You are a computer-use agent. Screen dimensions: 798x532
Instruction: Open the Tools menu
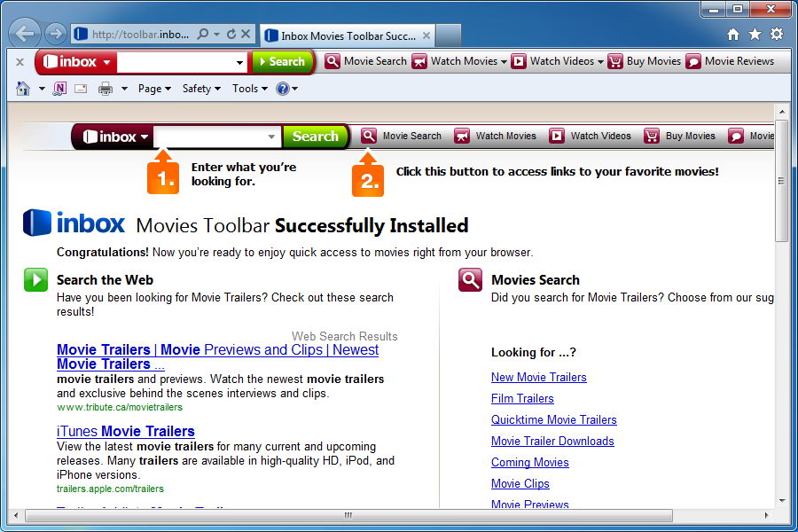pyautogui.click(x=250, y=89)
